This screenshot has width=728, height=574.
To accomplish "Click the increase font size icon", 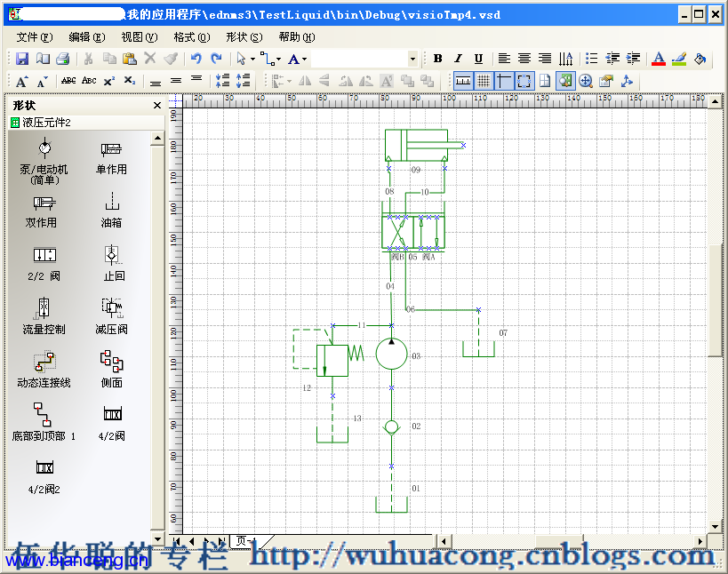I will point(22,82).
